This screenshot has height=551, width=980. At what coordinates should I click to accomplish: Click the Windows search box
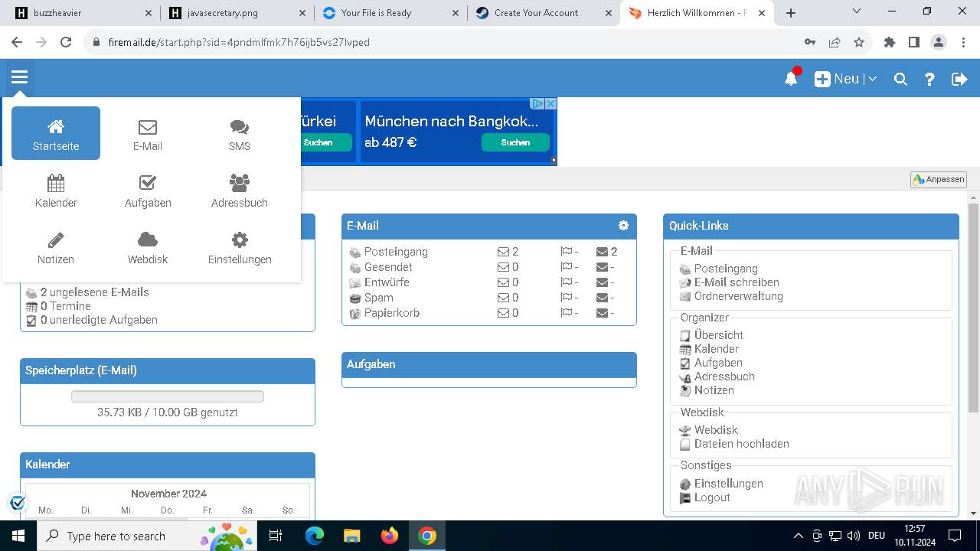coord(147,536)
